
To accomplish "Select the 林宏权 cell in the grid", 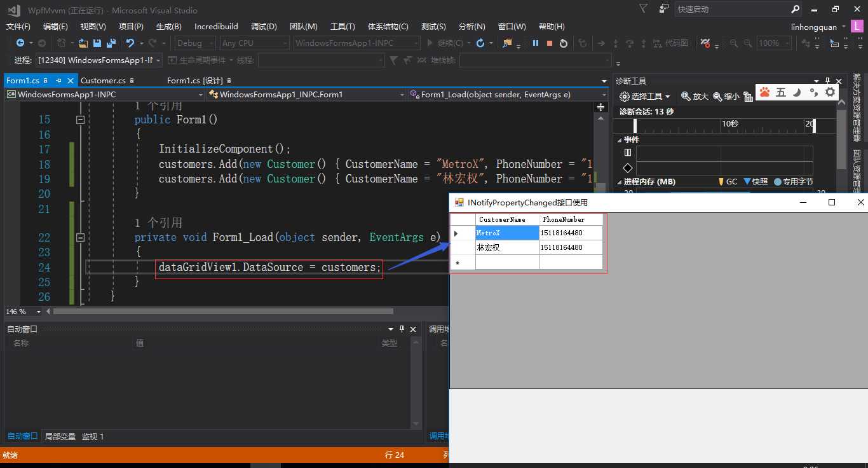I will click(507, 247).
